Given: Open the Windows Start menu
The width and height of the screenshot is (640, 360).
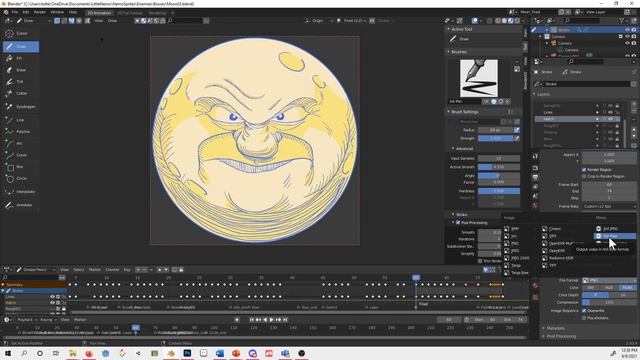Looking at the screenshot, I should [7, 353].
